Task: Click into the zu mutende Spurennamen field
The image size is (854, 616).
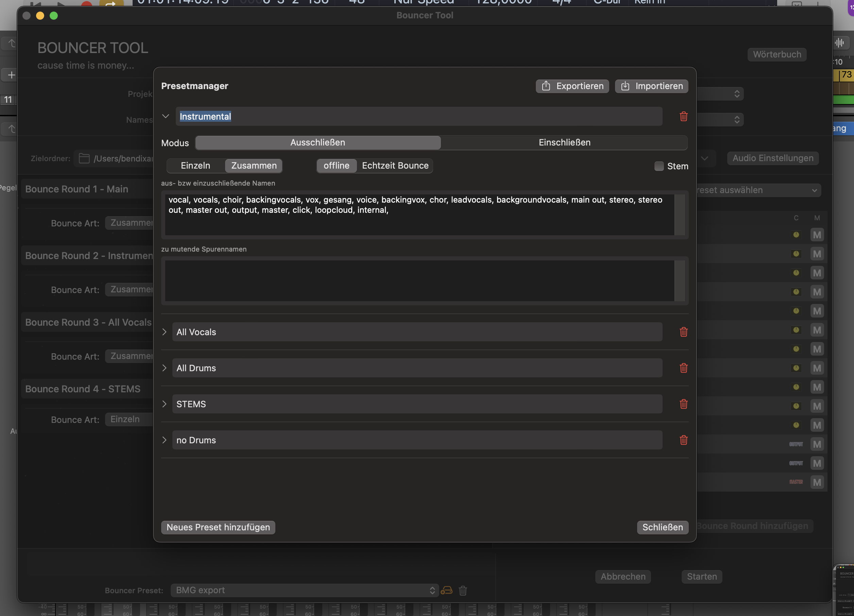Action: pos(419,280)
